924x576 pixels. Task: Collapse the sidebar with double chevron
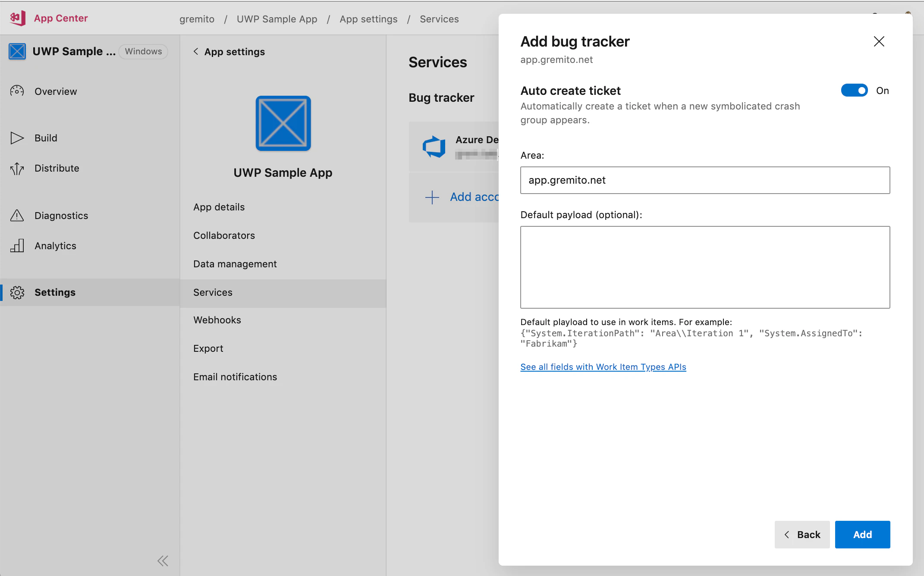click(x=163, y=560)
